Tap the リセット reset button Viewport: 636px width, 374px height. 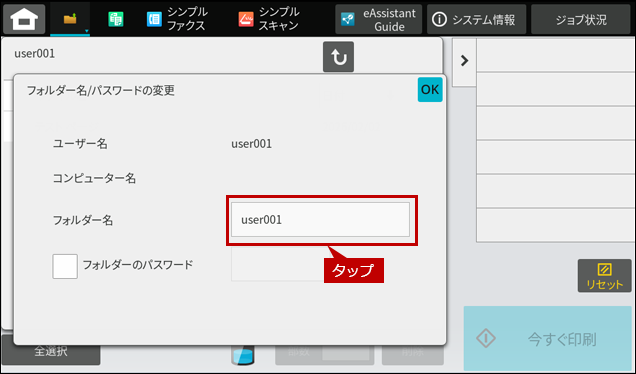tap(604, 276)
